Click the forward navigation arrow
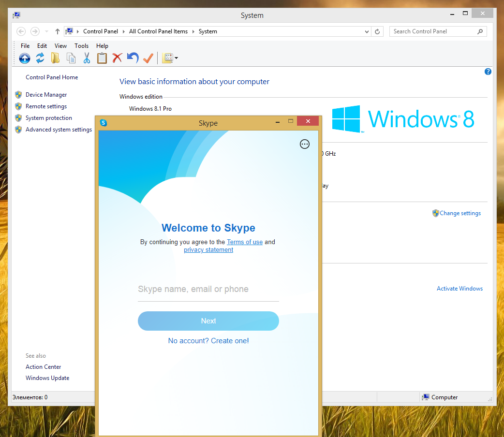 click(x=35, y=31)
